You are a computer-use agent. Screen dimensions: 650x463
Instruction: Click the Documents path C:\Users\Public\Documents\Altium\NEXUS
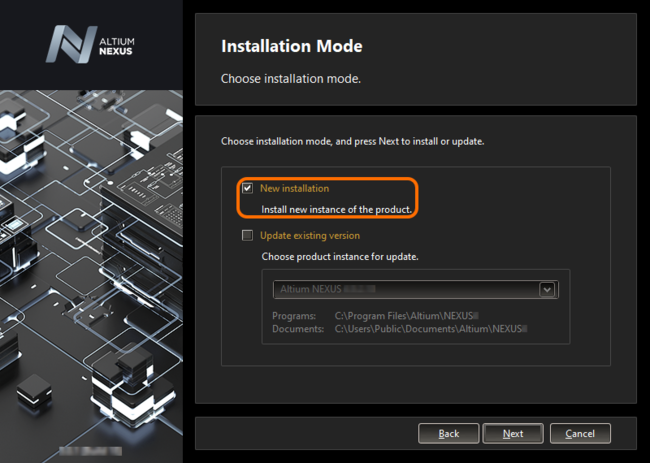(431, 329)
